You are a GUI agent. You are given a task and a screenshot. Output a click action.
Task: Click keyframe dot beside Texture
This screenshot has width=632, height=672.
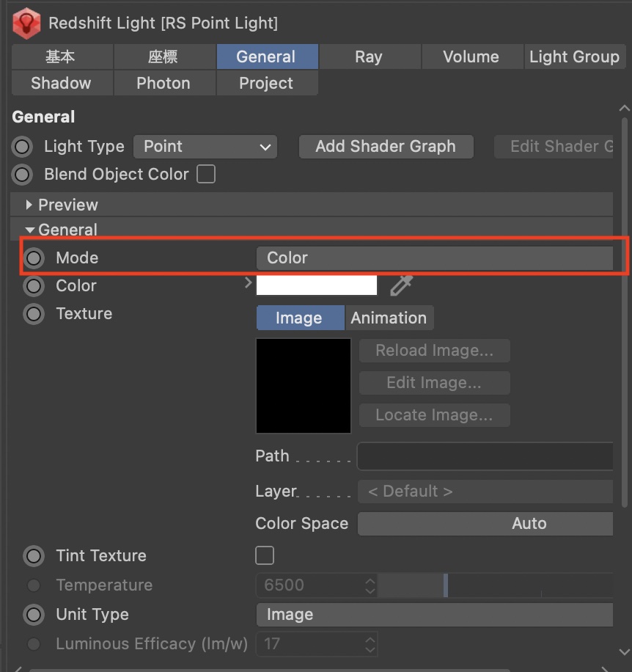click(x=34, y=314)
